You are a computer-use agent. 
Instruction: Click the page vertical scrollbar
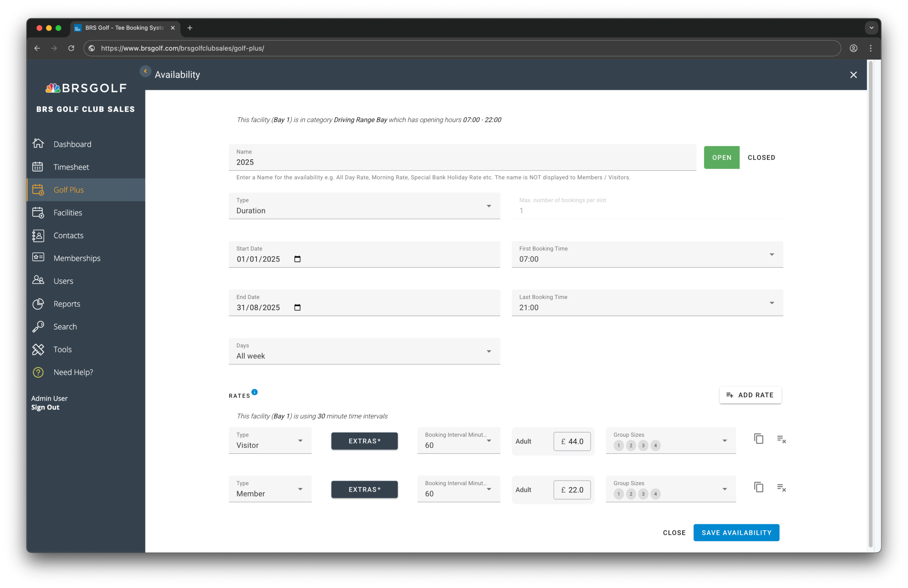pos(870,305)
